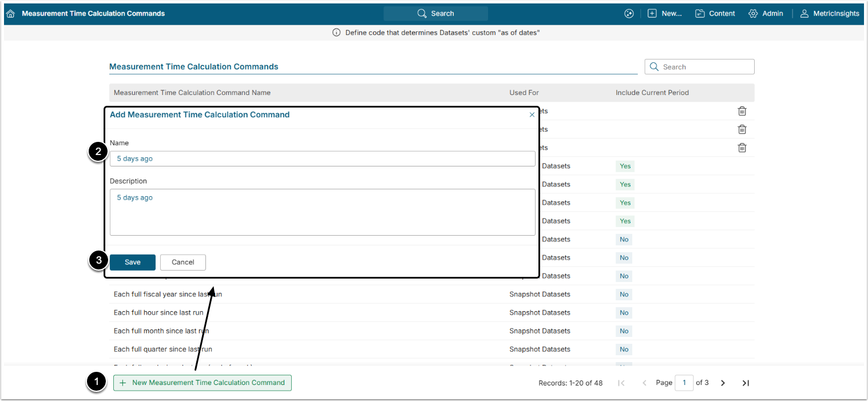Click the home icon in top bar
Screen dimensions: 868x401
pos(10,14)
